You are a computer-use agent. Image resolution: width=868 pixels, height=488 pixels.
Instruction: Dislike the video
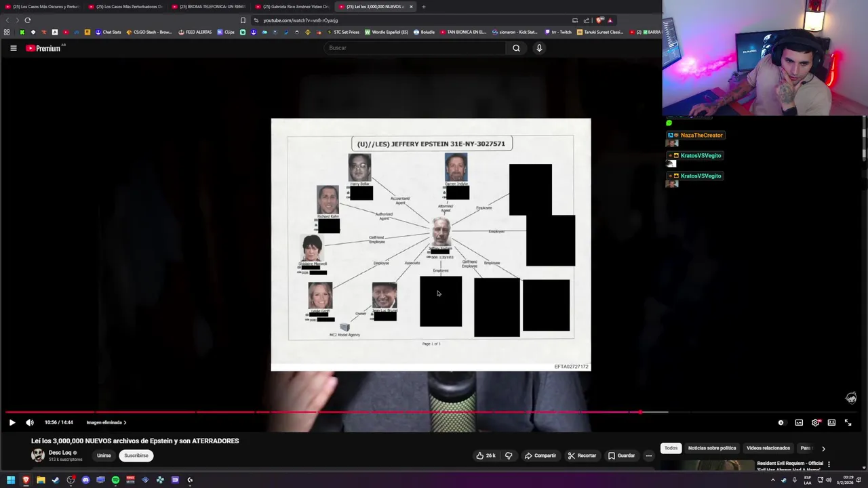coord(509,455)
